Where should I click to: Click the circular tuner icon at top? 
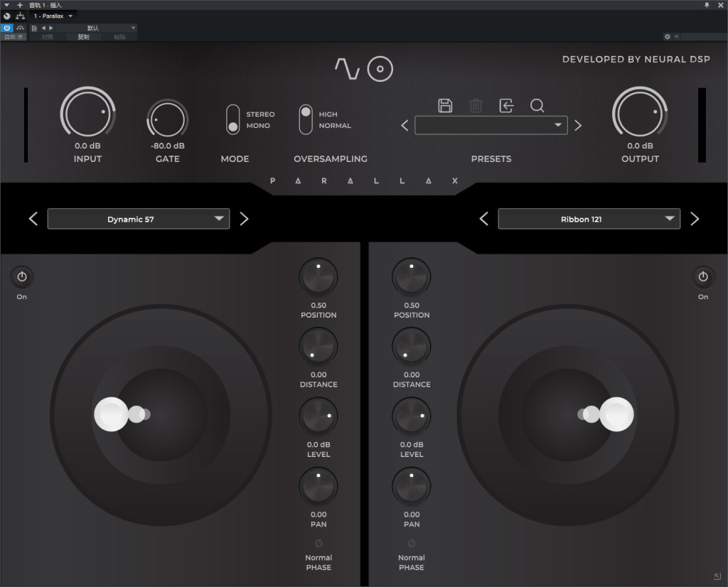(380, 69)
